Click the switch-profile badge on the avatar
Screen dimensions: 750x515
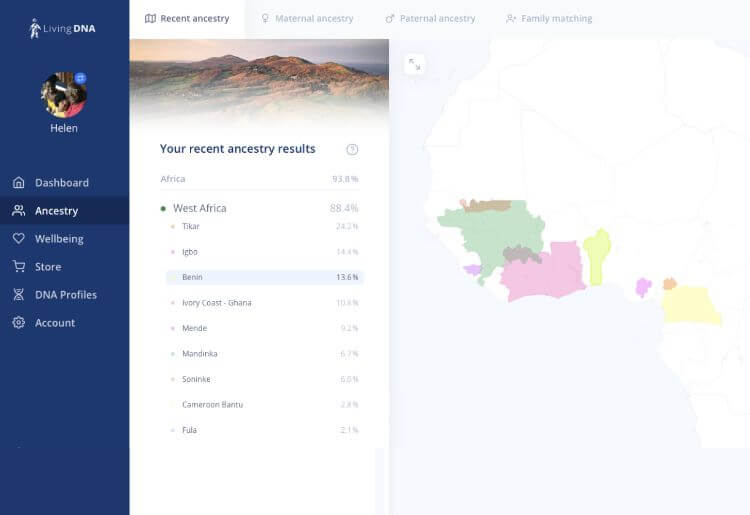[80, 77]
